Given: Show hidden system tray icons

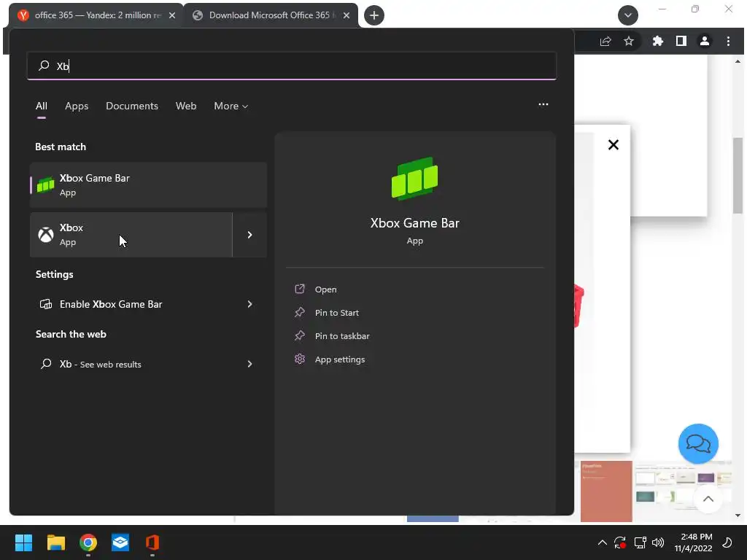Looking at the screenshot, I should point(602,542).
